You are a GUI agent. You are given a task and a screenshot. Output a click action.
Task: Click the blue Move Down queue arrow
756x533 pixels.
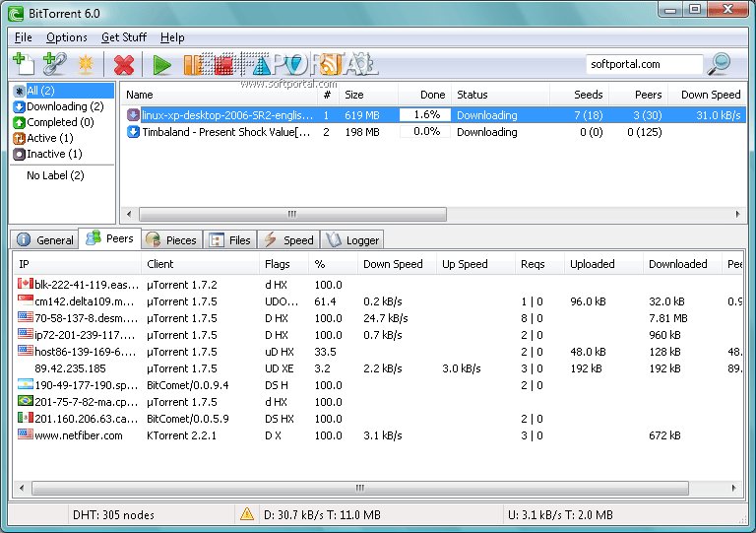tap(292, 65)
